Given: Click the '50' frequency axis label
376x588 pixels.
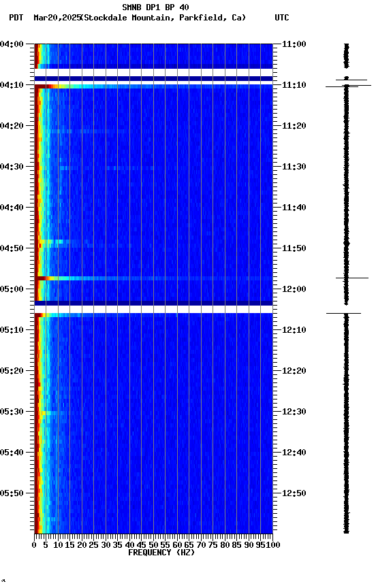Looking at the screenshot, I should coord(153,545).
